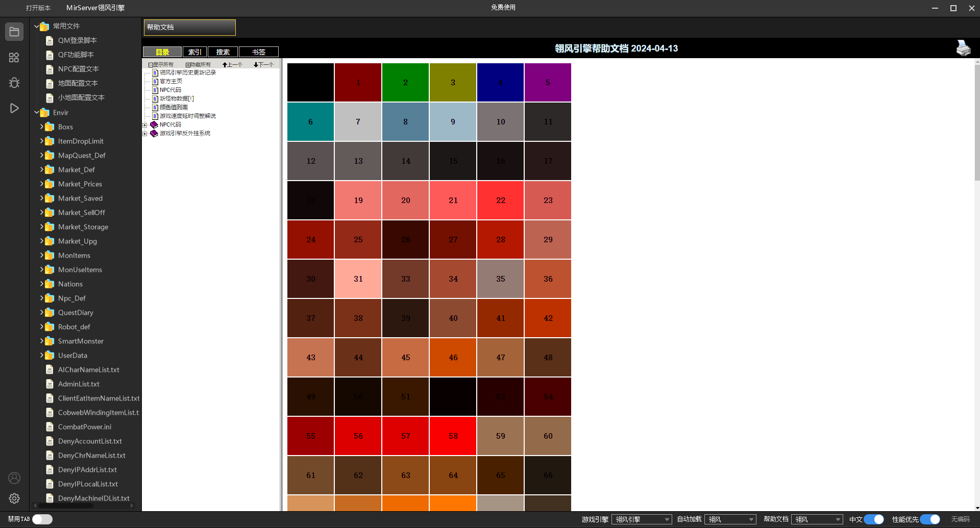Collapse the 常用文件 folder chevron

37,26
